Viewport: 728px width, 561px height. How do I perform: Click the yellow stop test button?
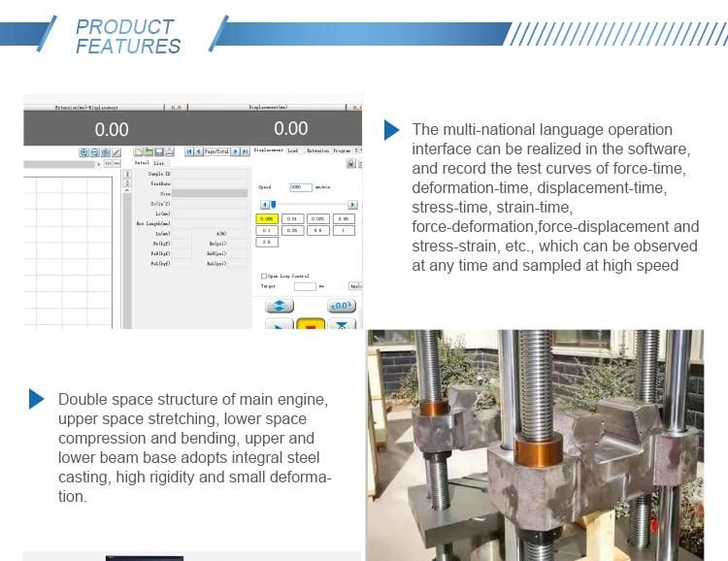point(311,323)
